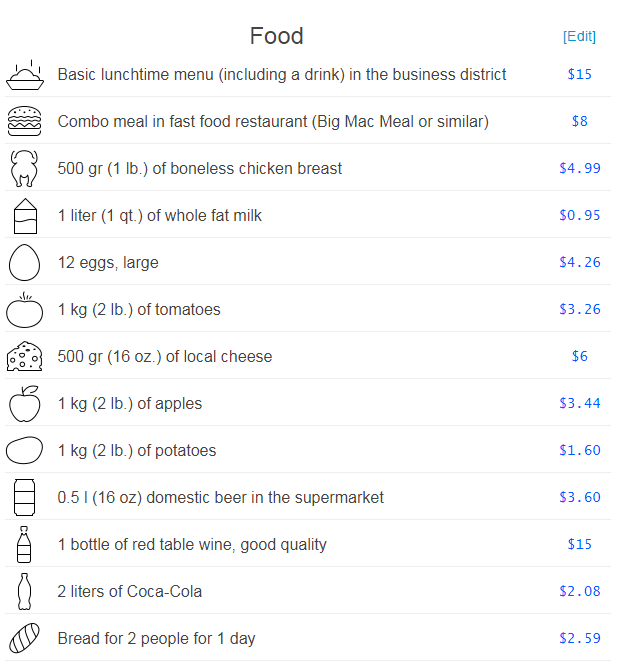Click the cheese wedge icon
This screenshot has width=620, height=662.
24,357
